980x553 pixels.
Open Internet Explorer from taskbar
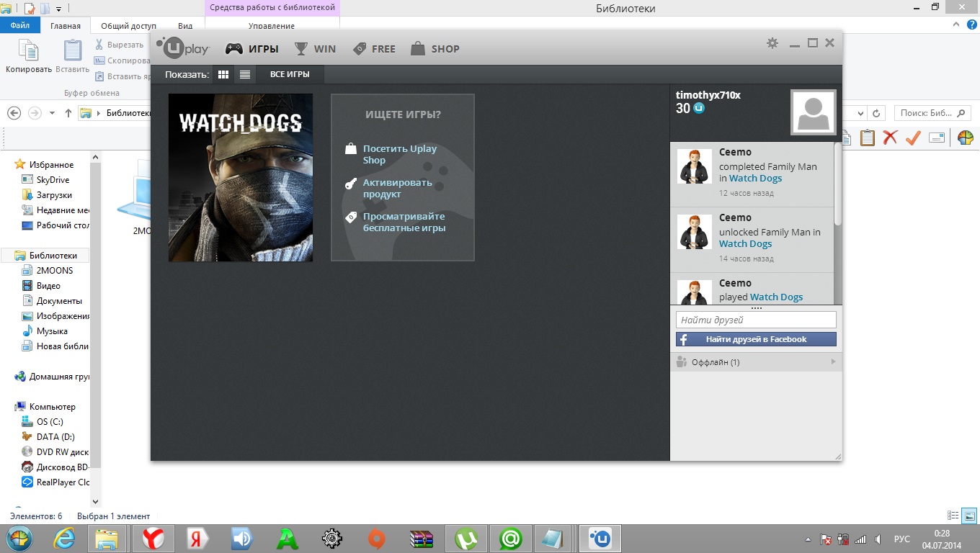tap(66, 539)
